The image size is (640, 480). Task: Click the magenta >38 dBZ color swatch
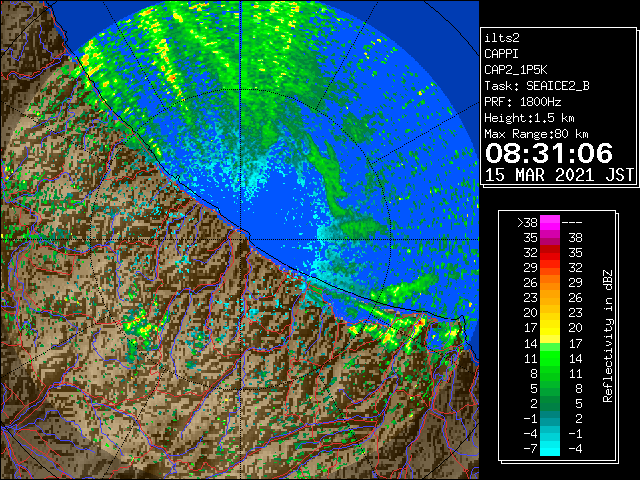(550, 222)
